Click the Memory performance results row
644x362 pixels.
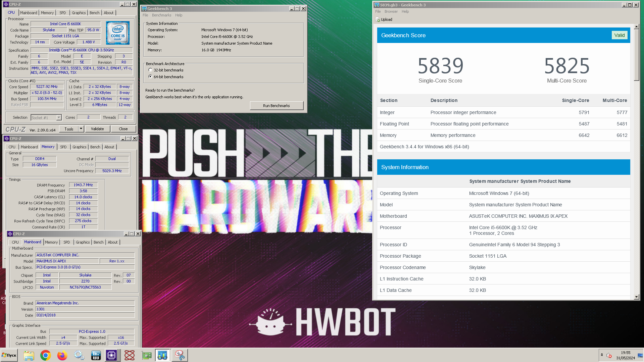point(503,135)
